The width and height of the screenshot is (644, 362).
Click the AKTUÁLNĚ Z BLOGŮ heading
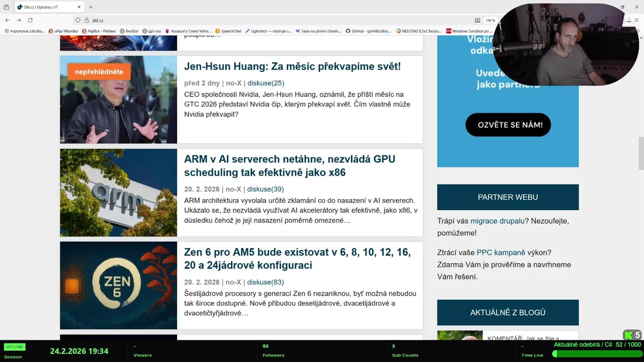click(508, 313)
